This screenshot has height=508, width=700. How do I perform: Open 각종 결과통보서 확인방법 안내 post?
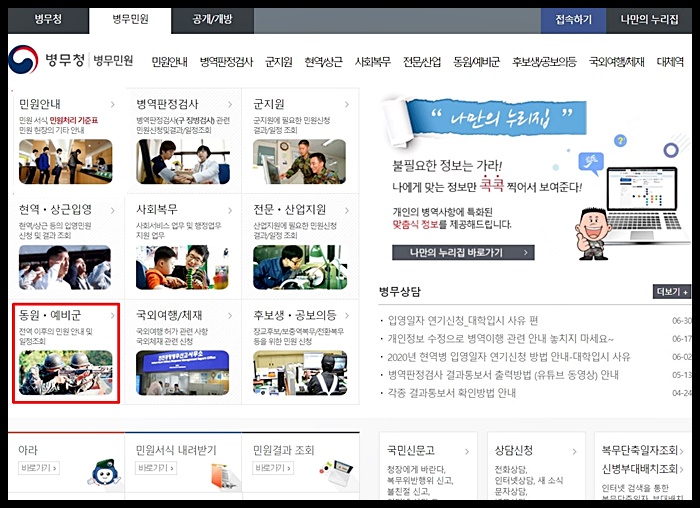[452, 393]
